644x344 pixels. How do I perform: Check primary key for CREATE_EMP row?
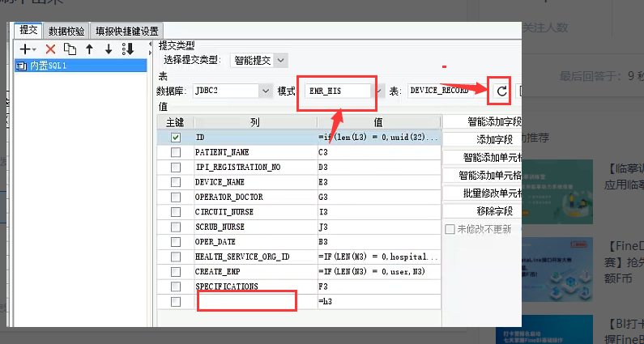coord(176,272)
